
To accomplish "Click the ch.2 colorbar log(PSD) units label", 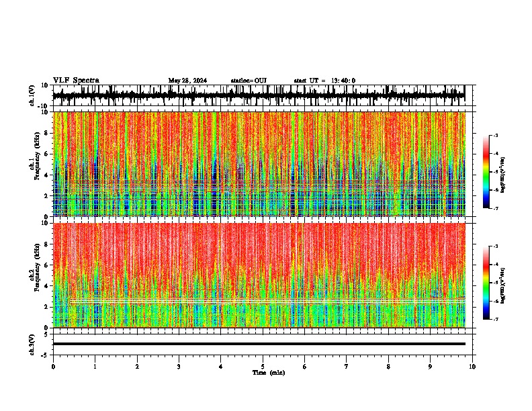I will [x=502, y=285].
